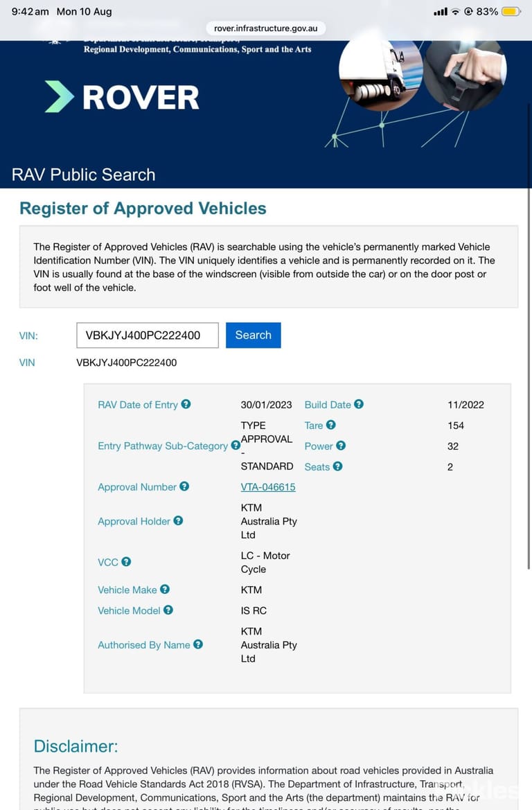Click the seatbelt image in the banner
The height and width of the screenshot is (810, 532).
click(x=465, y=72)
